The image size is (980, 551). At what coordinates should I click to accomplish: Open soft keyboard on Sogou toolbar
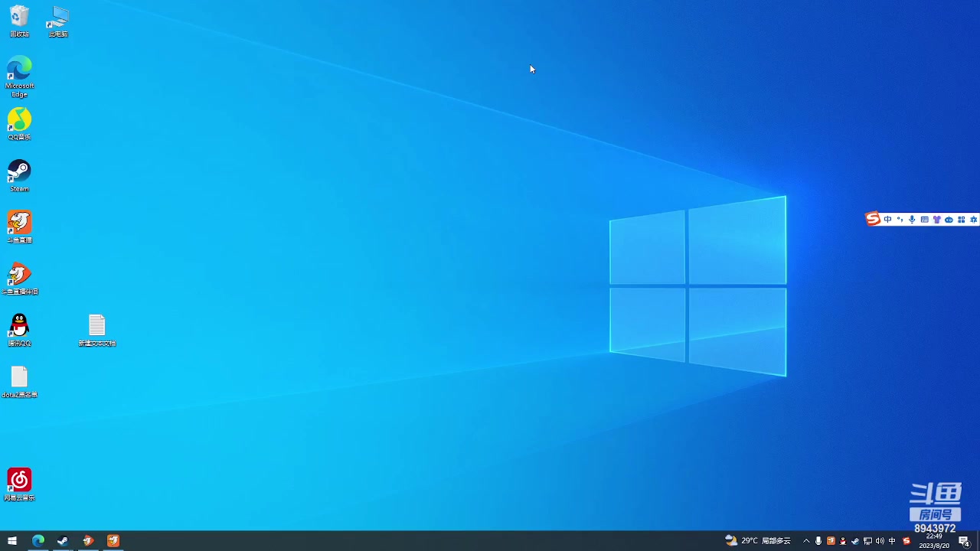pyautogui.click(x=924, y=220)
